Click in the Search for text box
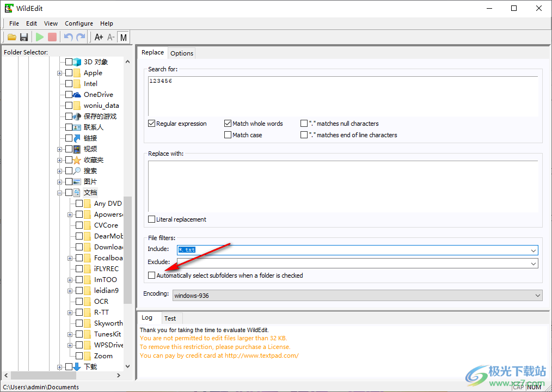The image size is (552, 392). pyautogui.click(x=343, y=96)
